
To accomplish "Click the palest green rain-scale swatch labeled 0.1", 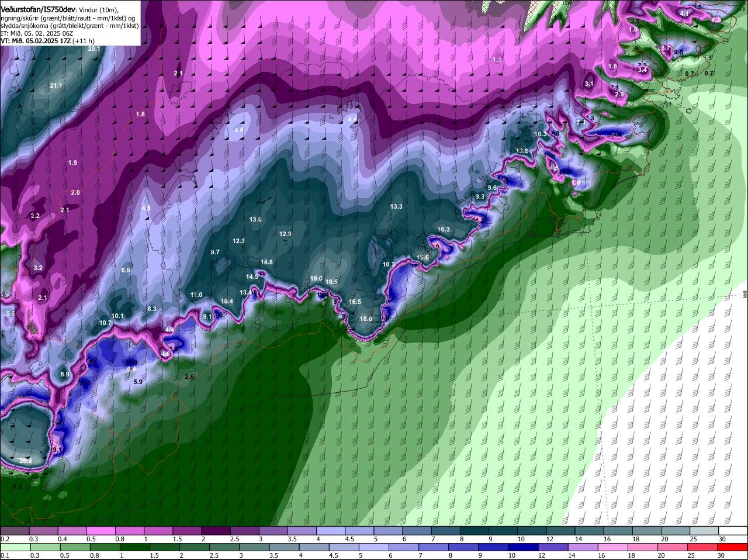I will coord(15,547).
